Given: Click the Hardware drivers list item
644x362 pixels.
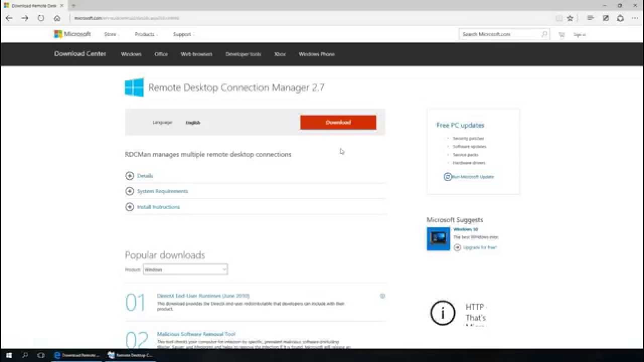Looking at the screenshot, I should (x=469, y=163).
